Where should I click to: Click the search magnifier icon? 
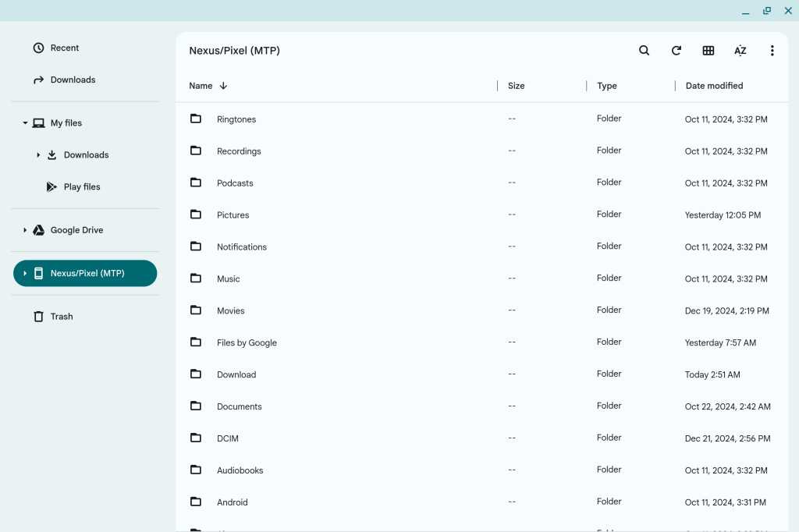click(x=644, y=51)
